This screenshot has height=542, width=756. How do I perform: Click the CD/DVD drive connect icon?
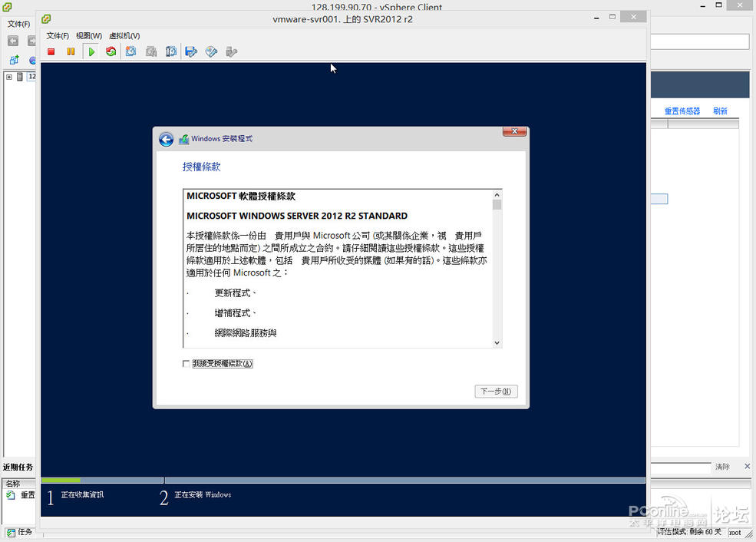pos(211,51)
